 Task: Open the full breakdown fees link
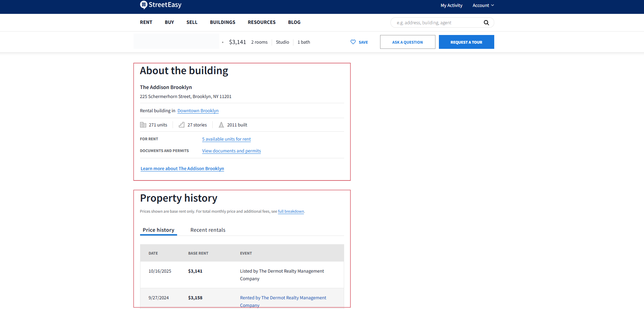291,212
